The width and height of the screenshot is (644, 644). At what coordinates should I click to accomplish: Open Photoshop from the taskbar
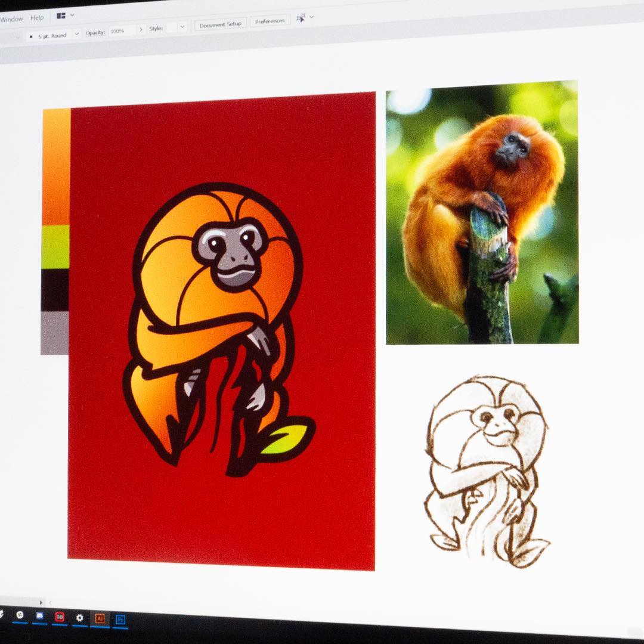(120, 620)
